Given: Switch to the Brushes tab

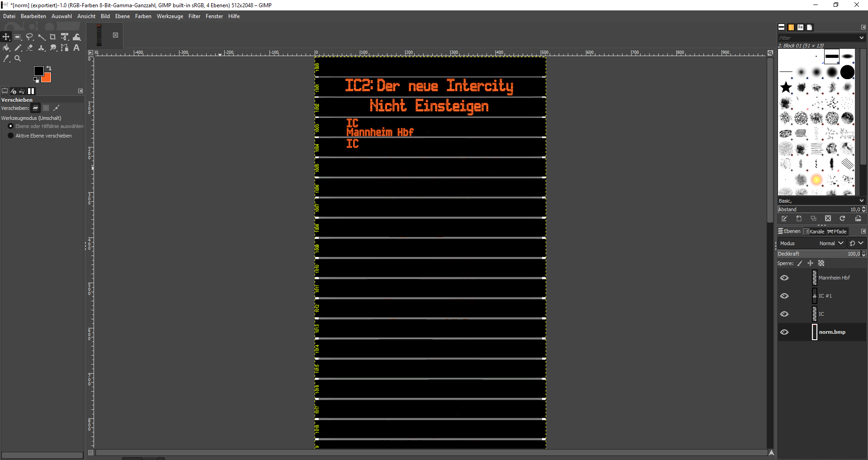Looking at the screenshot, I should 781,27.
